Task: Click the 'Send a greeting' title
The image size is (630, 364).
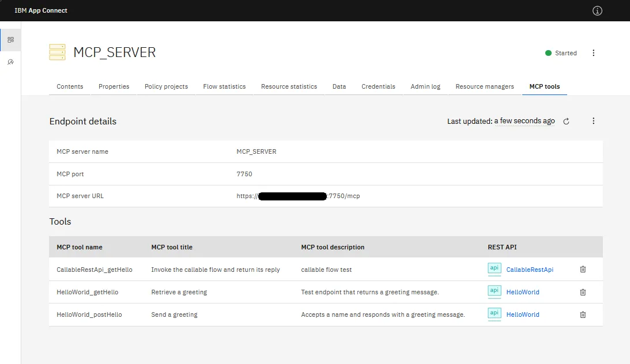Action: click(x=175, y=314)
